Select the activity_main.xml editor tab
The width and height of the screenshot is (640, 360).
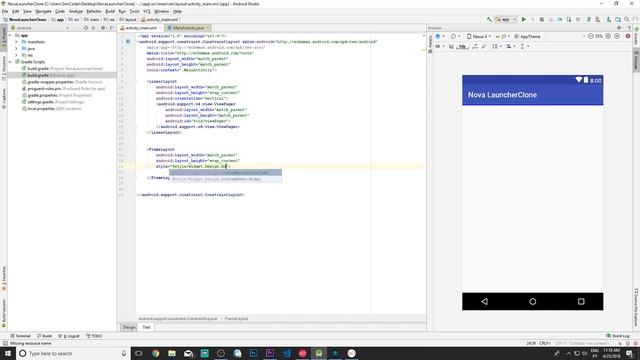point(141,28)
